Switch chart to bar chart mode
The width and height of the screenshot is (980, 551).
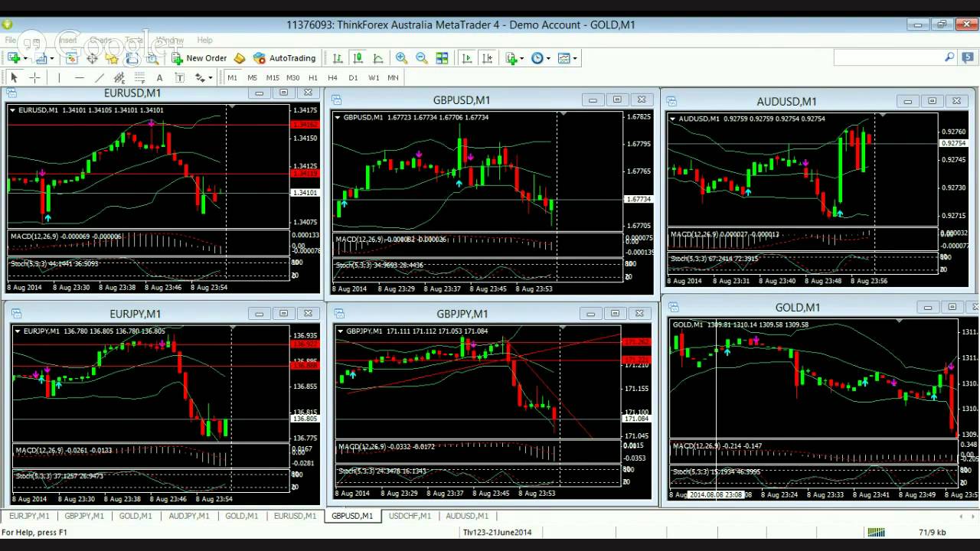click(x=338, y=58)
